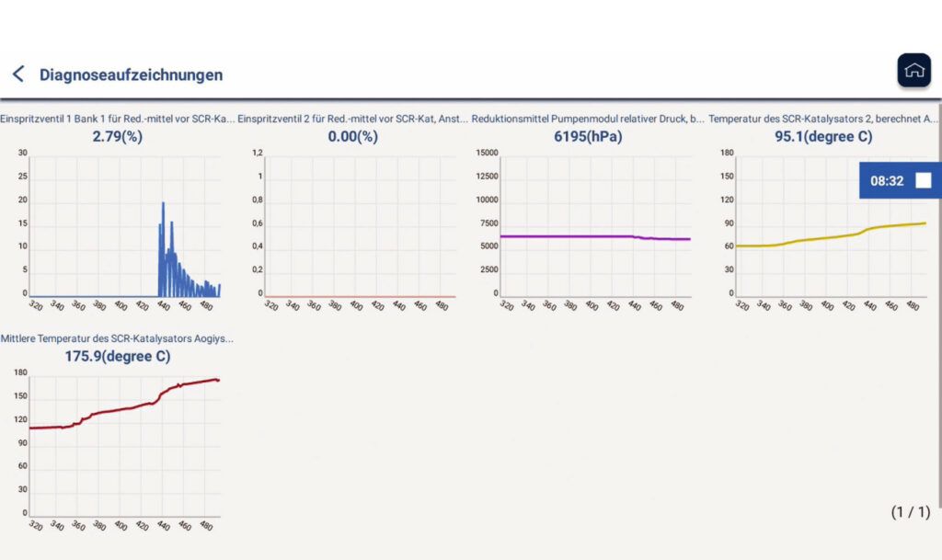
Task: Select Temperatur des SCR-Katalysators 2 title
Action: pos(823,119)
